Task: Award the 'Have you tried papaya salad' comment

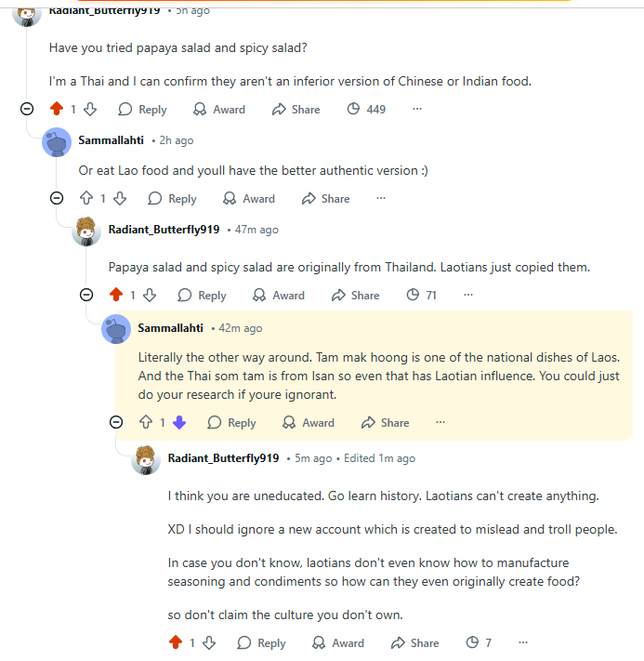Action: pyautogui.click(x=218, y=110)
